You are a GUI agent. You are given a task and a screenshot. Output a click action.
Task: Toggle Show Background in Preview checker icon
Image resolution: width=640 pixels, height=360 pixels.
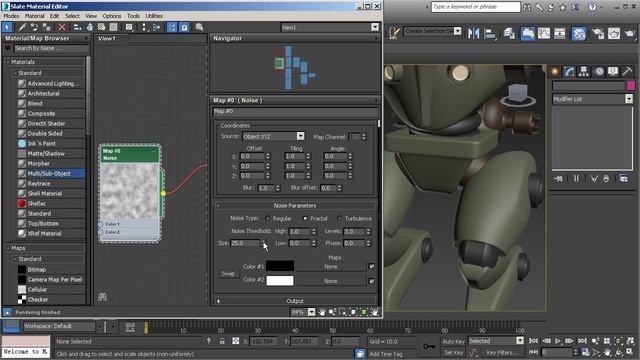tap(113, 27)
